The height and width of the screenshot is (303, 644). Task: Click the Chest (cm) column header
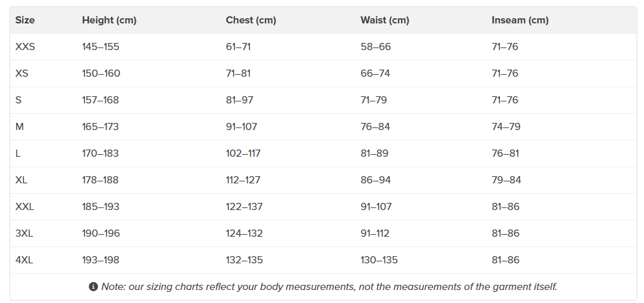(251, 20)
